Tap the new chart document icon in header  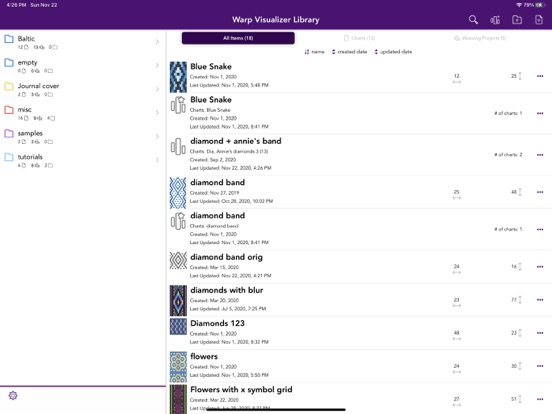tap(539, 20)
